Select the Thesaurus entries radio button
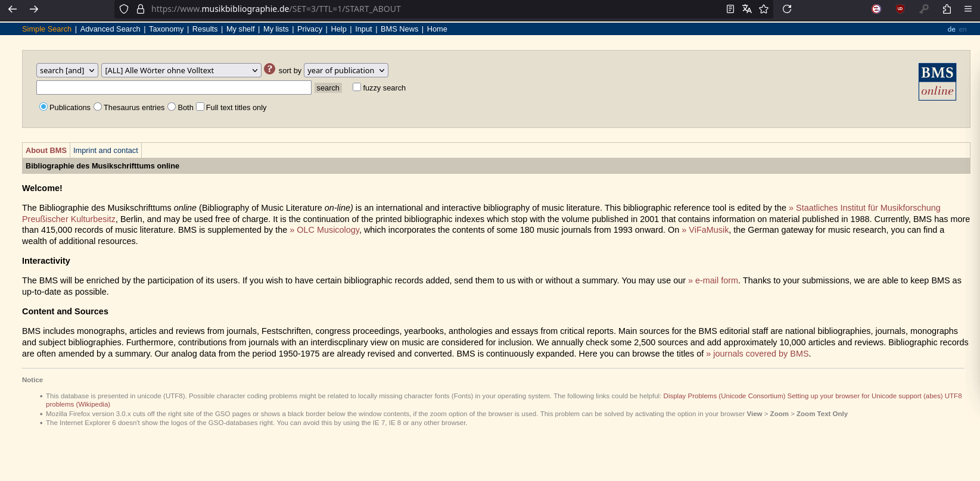980x481 pixels. [x=98, y=107]
